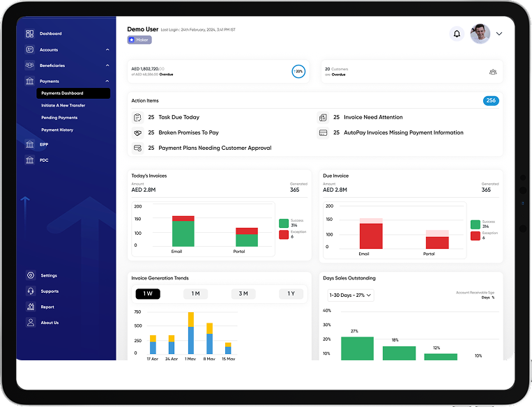Viewport: 532px width, 407px height.
Task: Open Invoice Need Attention item
Action: [x=373, y=117]
